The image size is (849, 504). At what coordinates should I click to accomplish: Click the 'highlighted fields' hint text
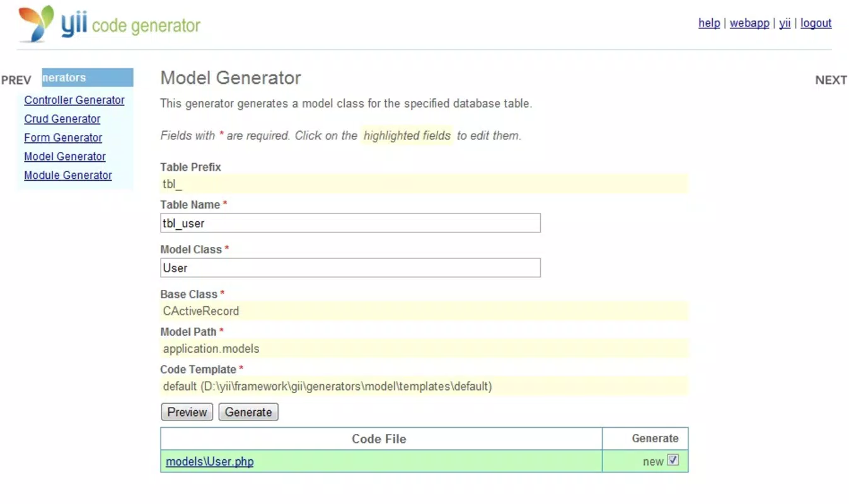(x=407, y=135)
